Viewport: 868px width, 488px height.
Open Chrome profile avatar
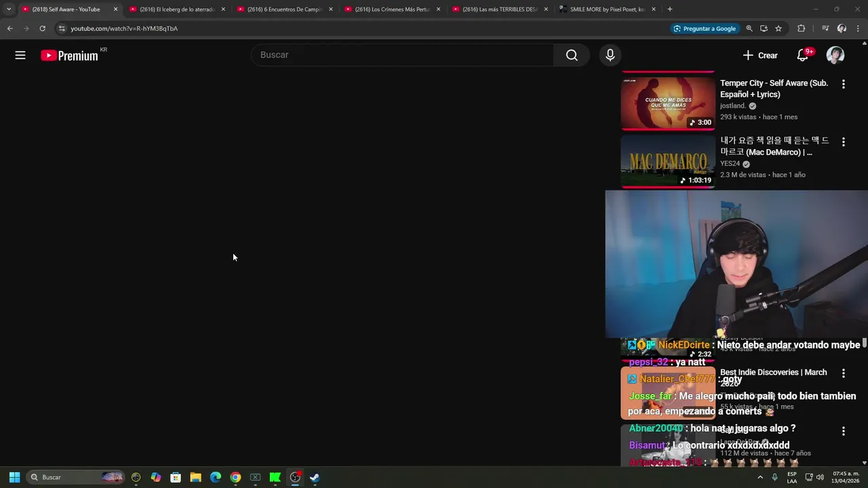pyautogui.click(x=842, y=28)
